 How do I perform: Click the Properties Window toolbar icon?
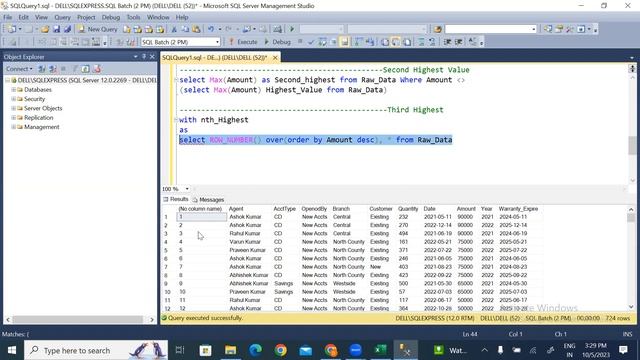point(559,29)
